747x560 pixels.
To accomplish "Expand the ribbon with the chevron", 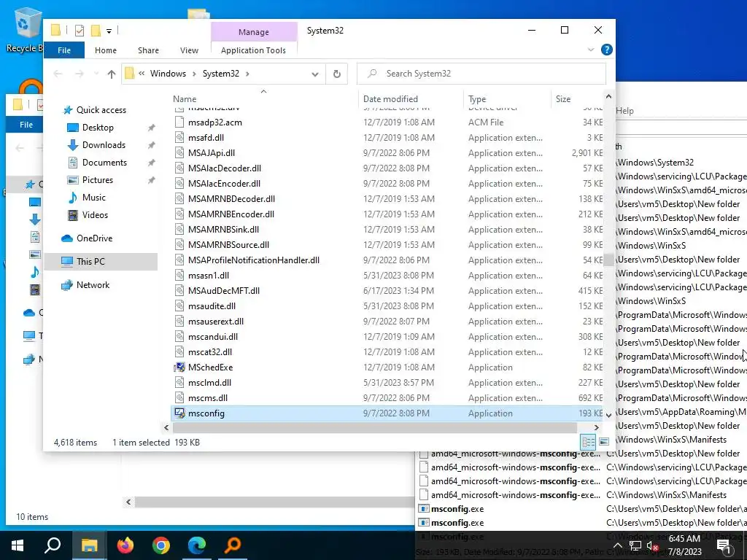I will click(591, 50).
